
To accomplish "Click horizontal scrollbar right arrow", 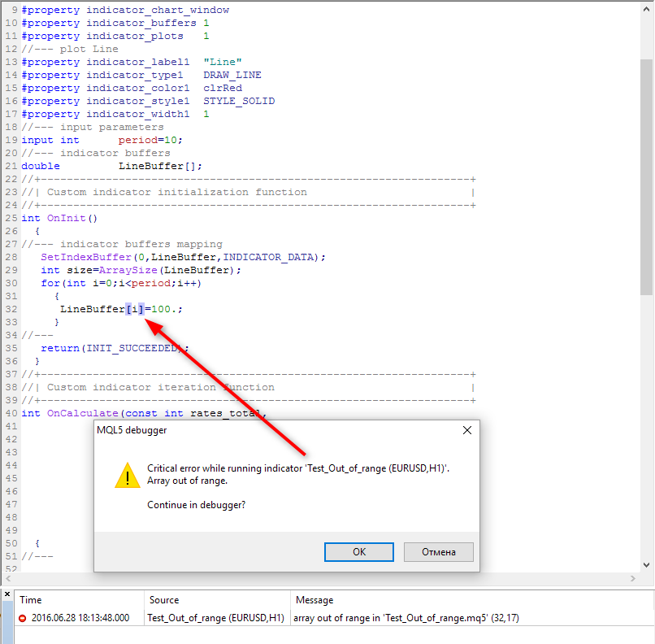I will point(632,578).
